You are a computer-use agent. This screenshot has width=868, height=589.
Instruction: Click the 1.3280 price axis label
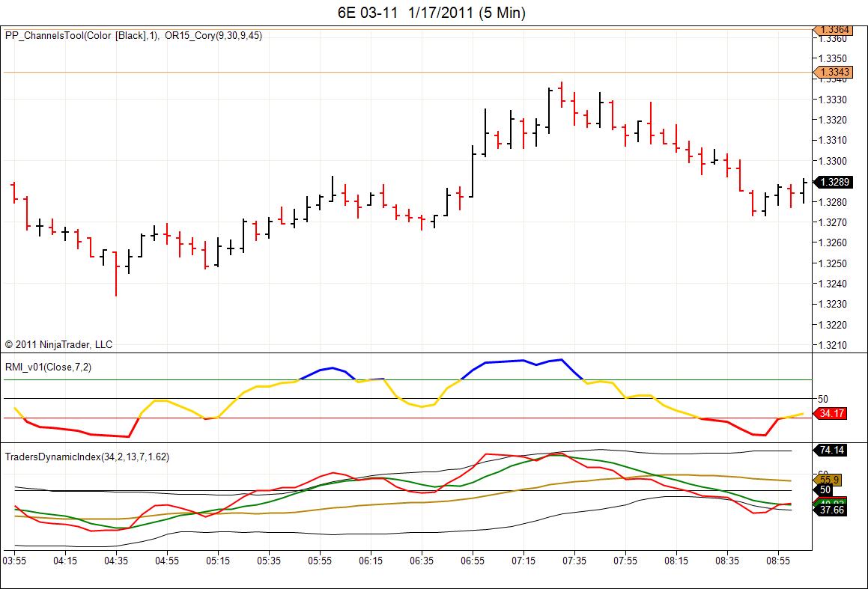832,202
